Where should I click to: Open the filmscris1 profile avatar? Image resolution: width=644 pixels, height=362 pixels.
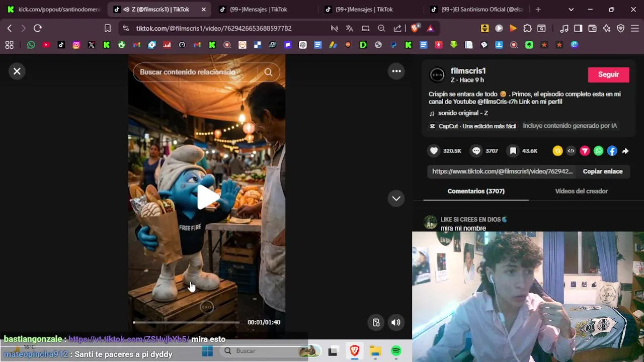[x=437, y=75]
